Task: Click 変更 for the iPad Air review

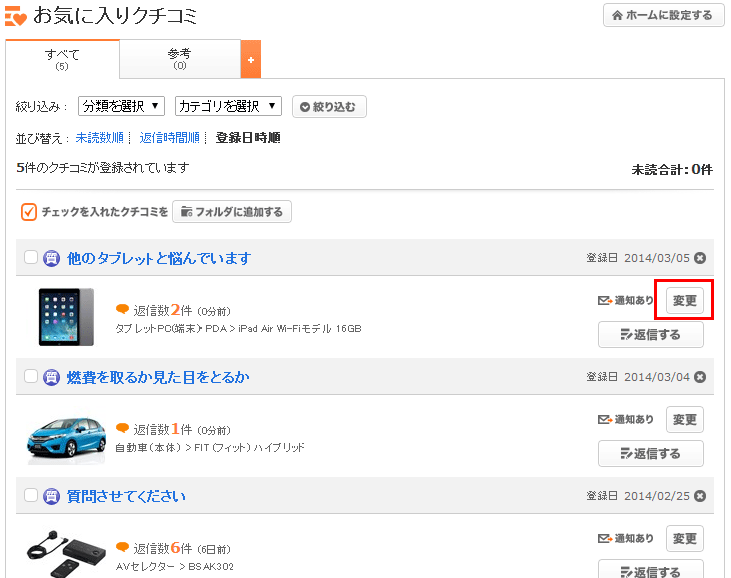Action: tap(684, 301)
